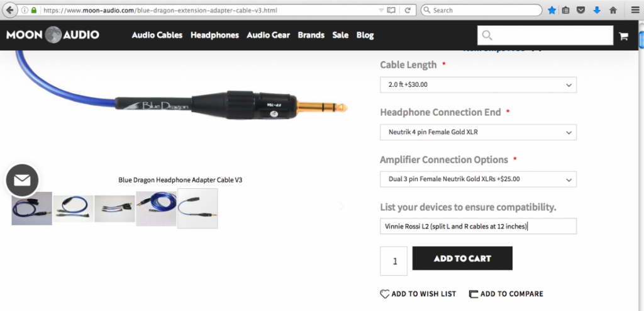Open the Cable Length dropdown
The width and height of the screenshot is (644, 311).
pos(478,85)
